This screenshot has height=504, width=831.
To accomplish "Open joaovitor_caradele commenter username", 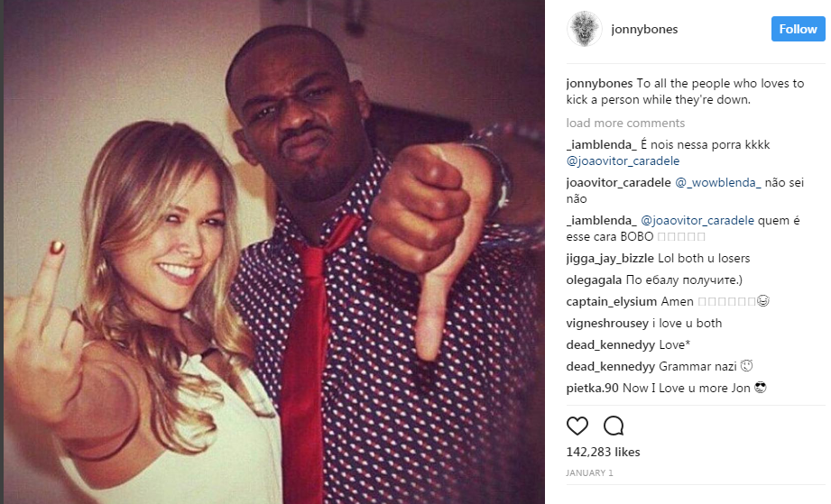I will click(x=618, y=183).
